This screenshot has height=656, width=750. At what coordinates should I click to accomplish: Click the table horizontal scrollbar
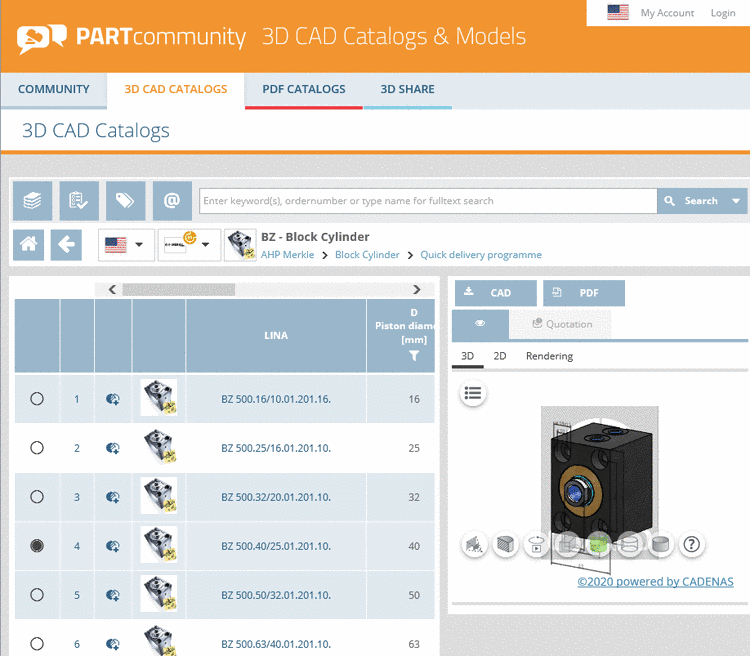178,289
